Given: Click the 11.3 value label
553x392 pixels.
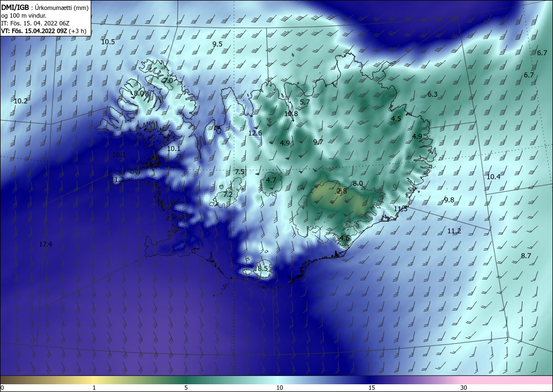Looking at the screenshot, I should pyautogui.click(x=117, y=180).
